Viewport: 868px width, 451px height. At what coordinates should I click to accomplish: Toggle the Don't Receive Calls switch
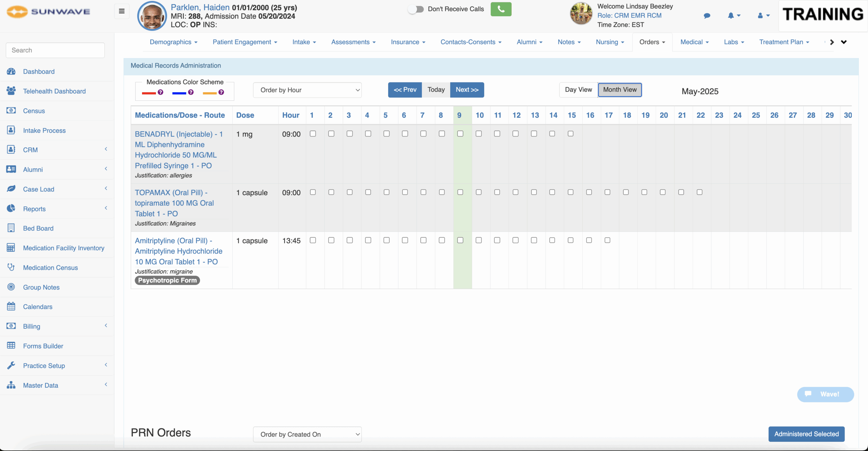pos(416,9)
